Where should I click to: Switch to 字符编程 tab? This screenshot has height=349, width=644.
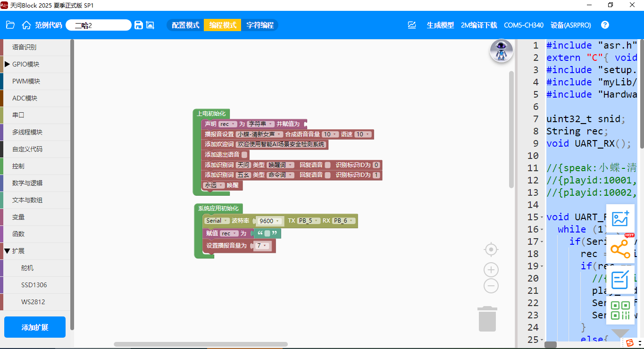pos(260,25)
